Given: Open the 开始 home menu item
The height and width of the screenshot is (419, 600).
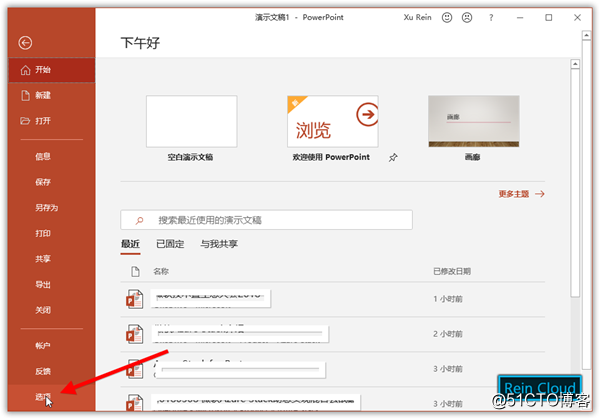Looking at the screenshot, I should pos(51,70).
